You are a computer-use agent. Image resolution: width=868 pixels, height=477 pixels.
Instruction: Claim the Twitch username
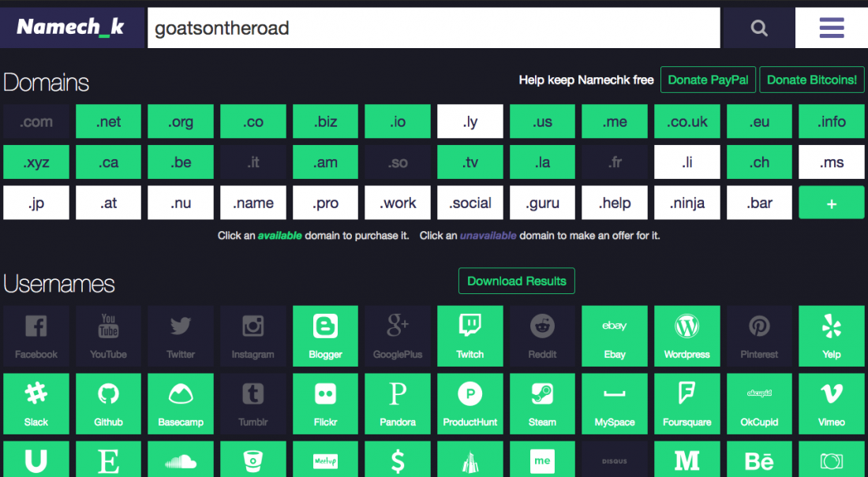coord(470,336)
